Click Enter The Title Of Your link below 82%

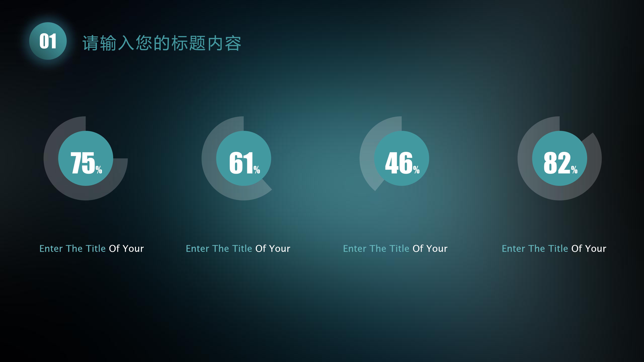point(554,248)
